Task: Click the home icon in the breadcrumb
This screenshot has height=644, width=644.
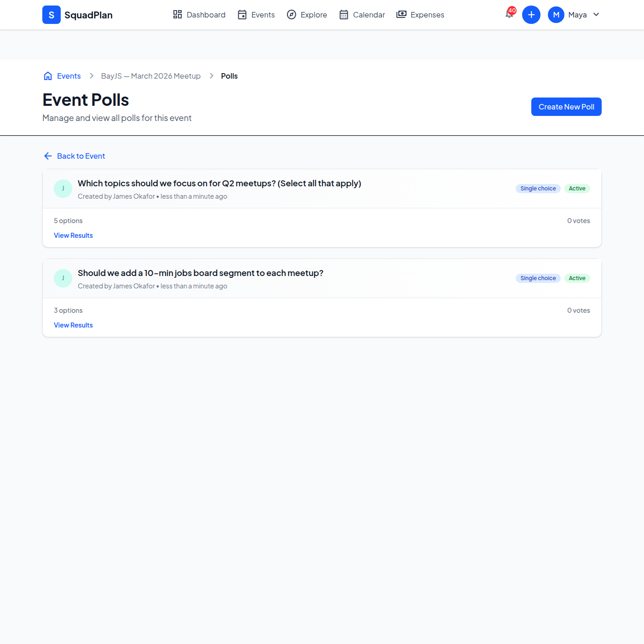Action: (x=48, y=75)
